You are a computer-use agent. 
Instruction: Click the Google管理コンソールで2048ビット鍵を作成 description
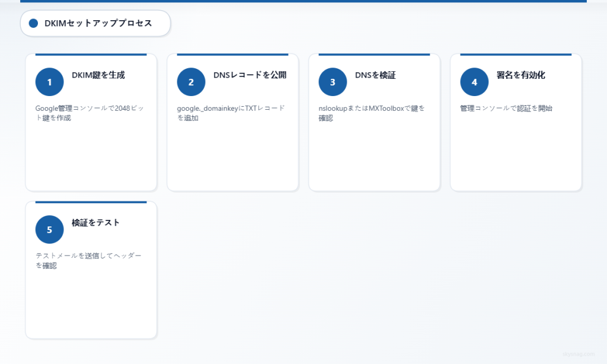[90, 113]
